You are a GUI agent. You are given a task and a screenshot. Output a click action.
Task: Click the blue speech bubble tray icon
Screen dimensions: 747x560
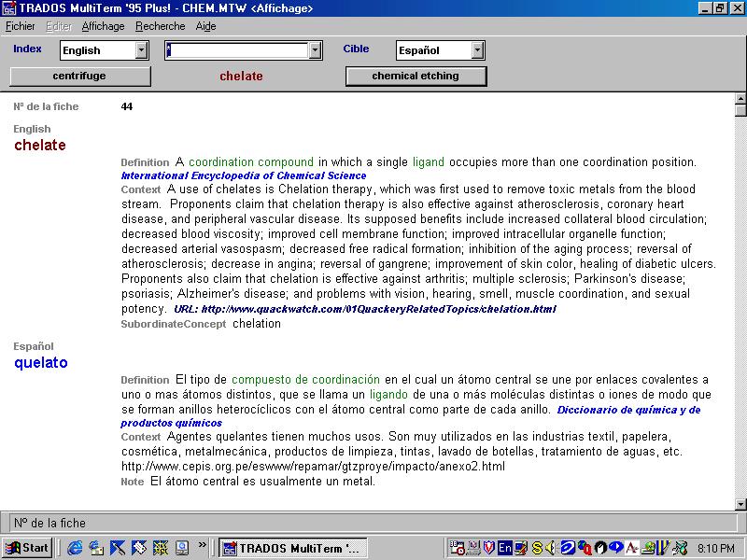[616, 548]
